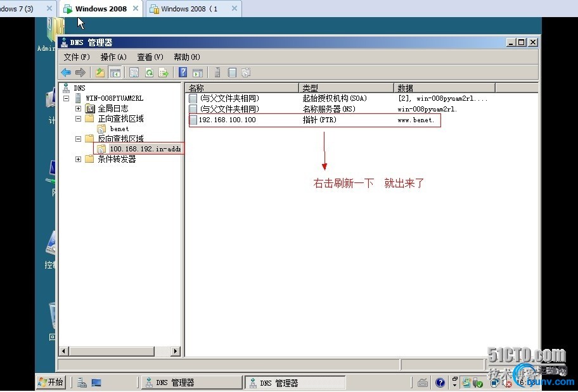Screen dimensions: 578x392
Task: Select the 名称服务器(NS) record
Action: tap(323, 109)
